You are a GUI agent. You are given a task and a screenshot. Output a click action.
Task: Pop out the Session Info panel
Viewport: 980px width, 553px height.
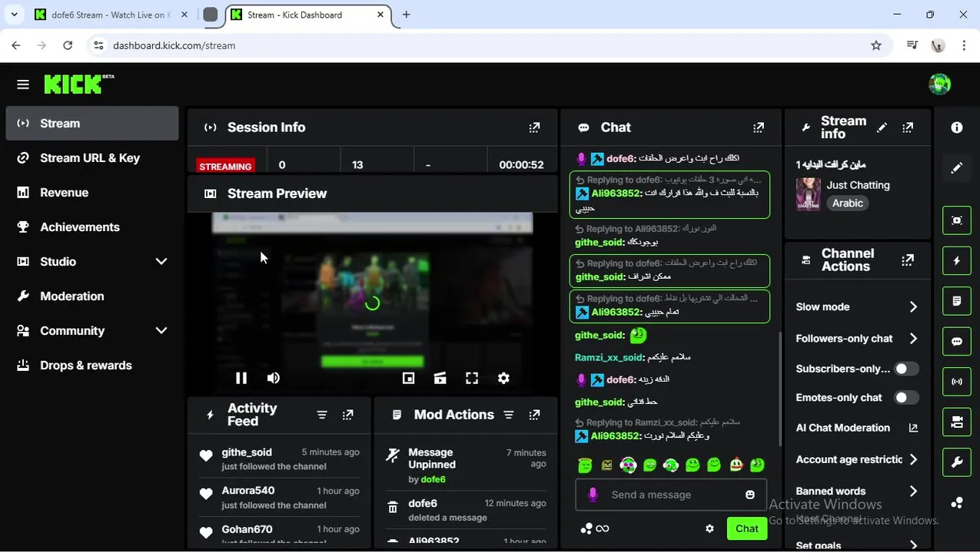[534, 127]
